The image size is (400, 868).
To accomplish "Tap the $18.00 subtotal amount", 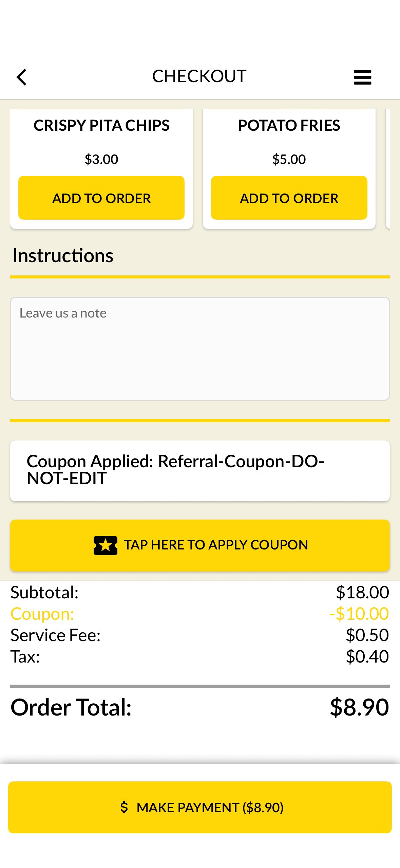I will coord(362,592).
